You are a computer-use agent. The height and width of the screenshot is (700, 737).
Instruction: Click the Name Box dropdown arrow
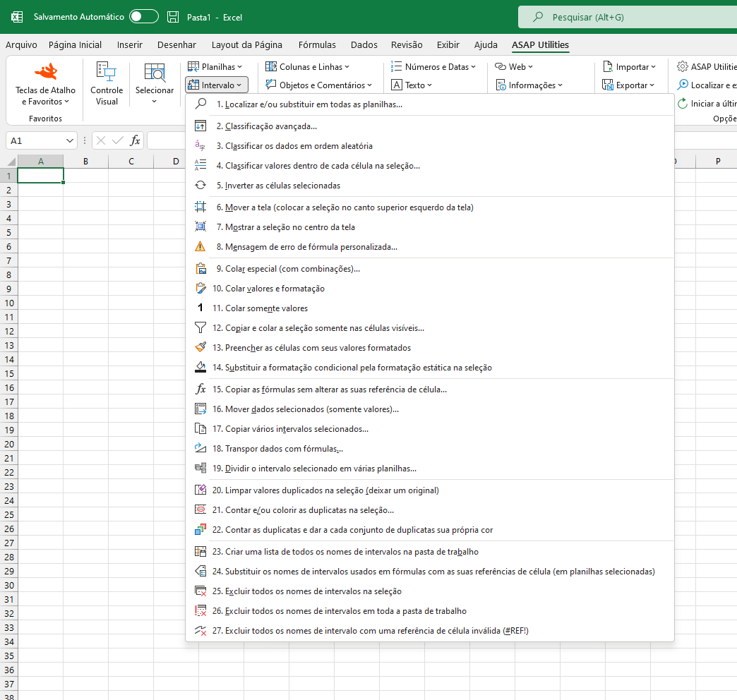tap(70, 140)
